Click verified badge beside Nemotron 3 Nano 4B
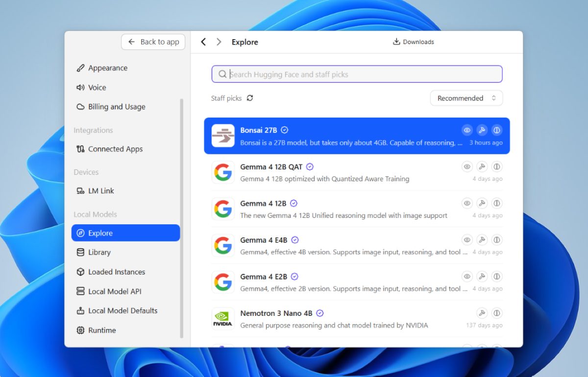 click(320, 313)
